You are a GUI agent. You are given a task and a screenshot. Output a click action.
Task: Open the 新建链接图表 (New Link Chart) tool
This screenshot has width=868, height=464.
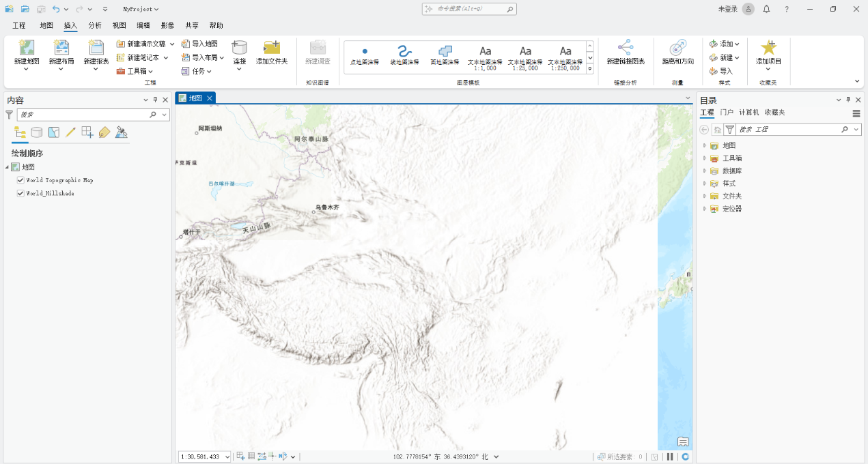point(626,48)
